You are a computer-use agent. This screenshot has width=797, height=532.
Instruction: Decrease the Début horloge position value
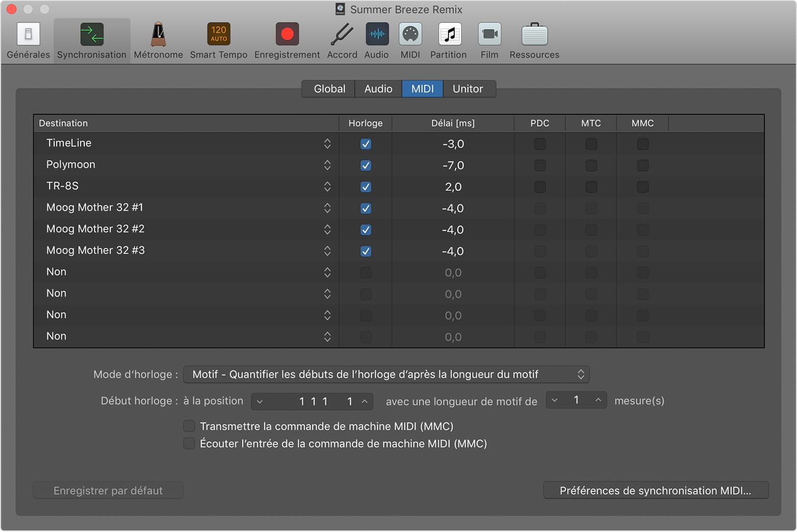coord(260,401)
